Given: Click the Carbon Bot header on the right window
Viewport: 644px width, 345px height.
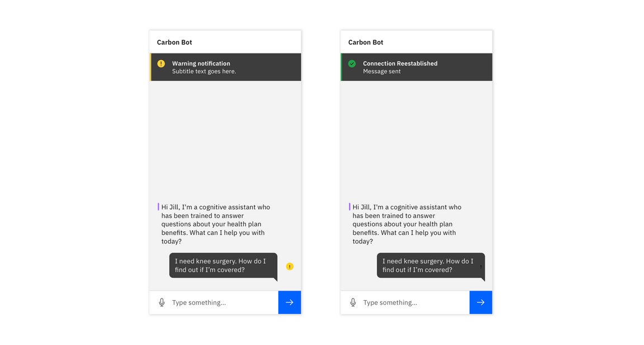Looking at the screenshot, I should 366,42.
